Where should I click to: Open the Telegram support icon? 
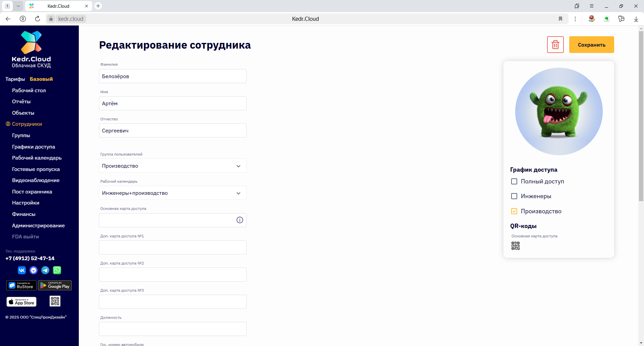pos(45,270)
